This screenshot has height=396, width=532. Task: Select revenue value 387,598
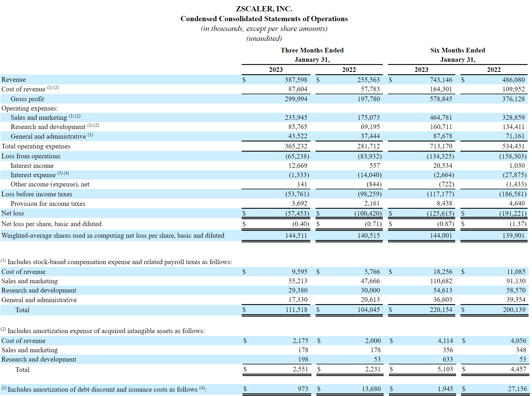click(x=296, y=80)
